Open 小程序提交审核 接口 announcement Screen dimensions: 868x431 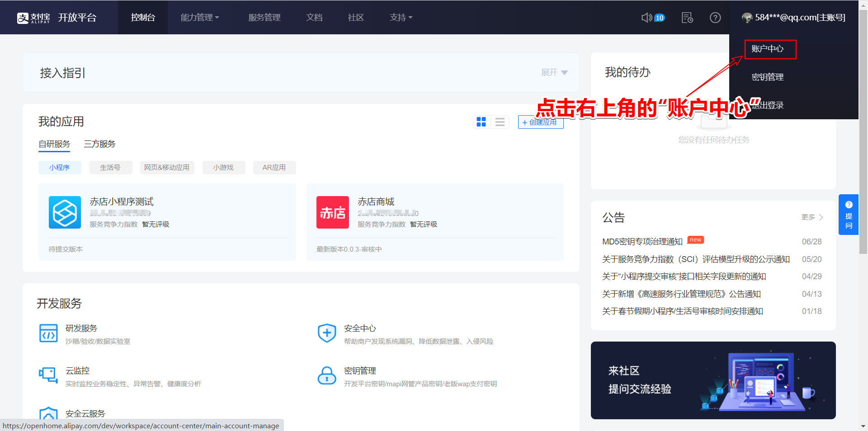pyautogui.click(x=684, y=276)
